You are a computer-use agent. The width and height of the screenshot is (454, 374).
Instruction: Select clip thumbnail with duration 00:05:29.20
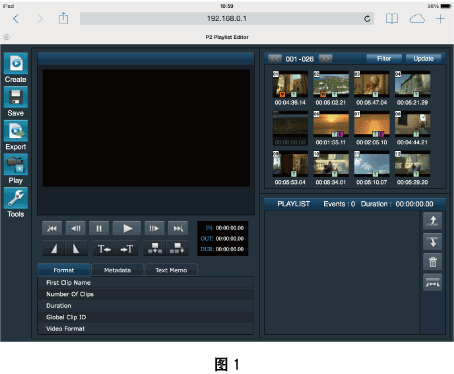point(412,164)
